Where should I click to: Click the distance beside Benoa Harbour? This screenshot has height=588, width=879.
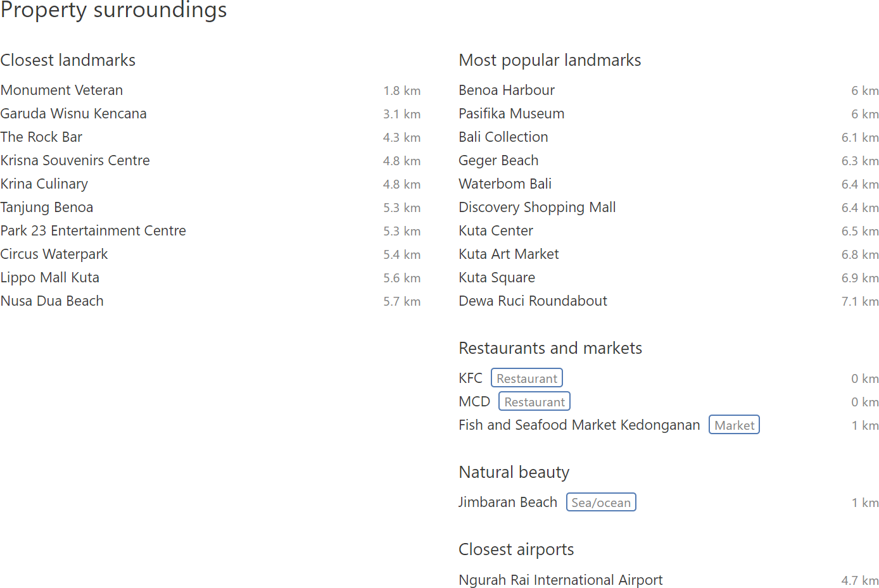(865, 91)
